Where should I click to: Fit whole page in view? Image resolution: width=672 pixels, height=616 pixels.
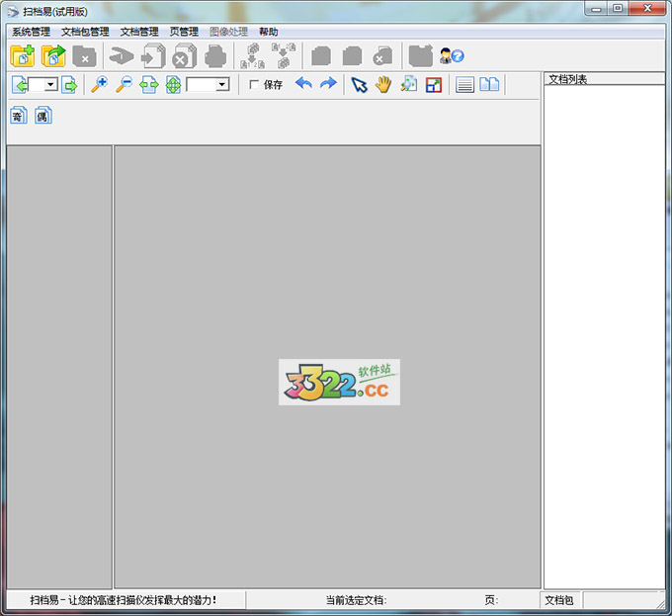(173, 84)
